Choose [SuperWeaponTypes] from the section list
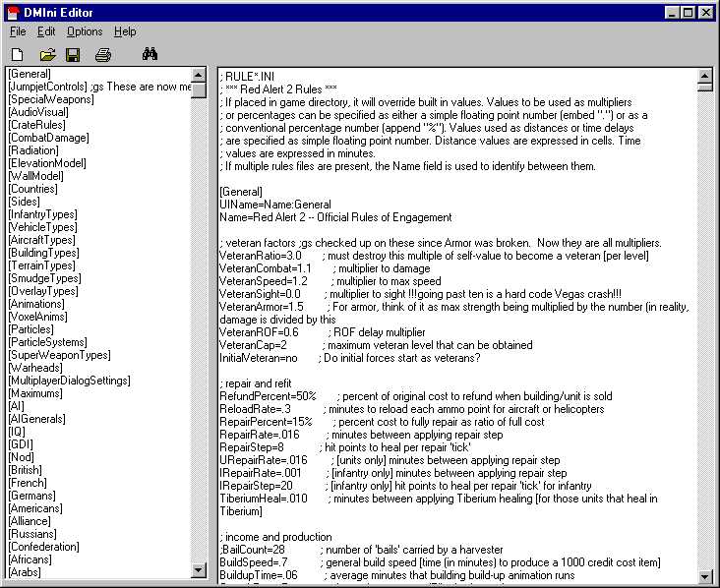Image resolution: width=720 pixels, height=588 pixels. click(58, 355)
